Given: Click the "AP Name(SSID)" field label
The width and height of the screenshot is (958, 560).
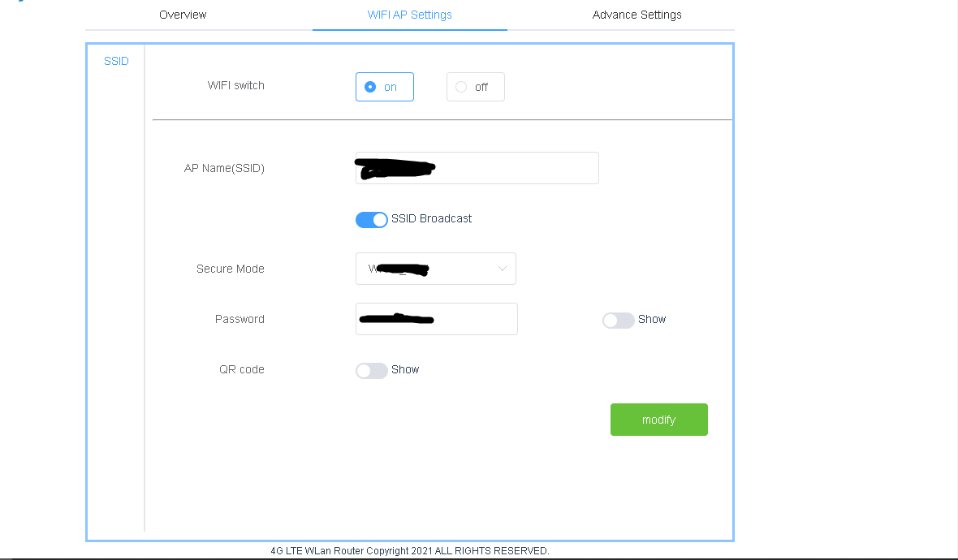Looking at the screenshot, I should [x=224, y=168].
